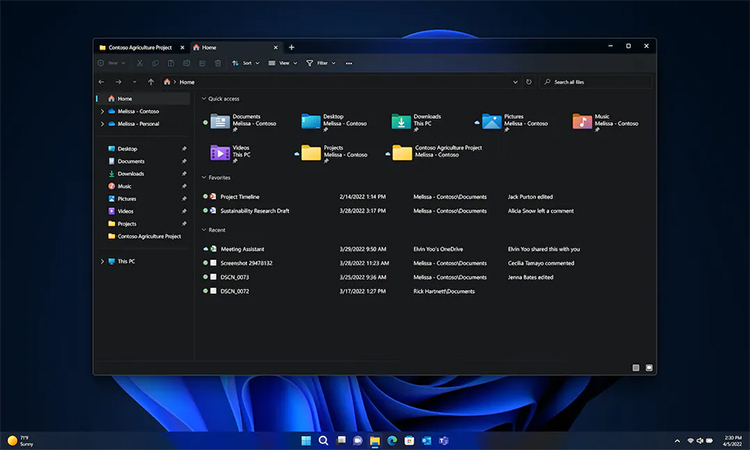Click the Search all files field

[598, 82]
